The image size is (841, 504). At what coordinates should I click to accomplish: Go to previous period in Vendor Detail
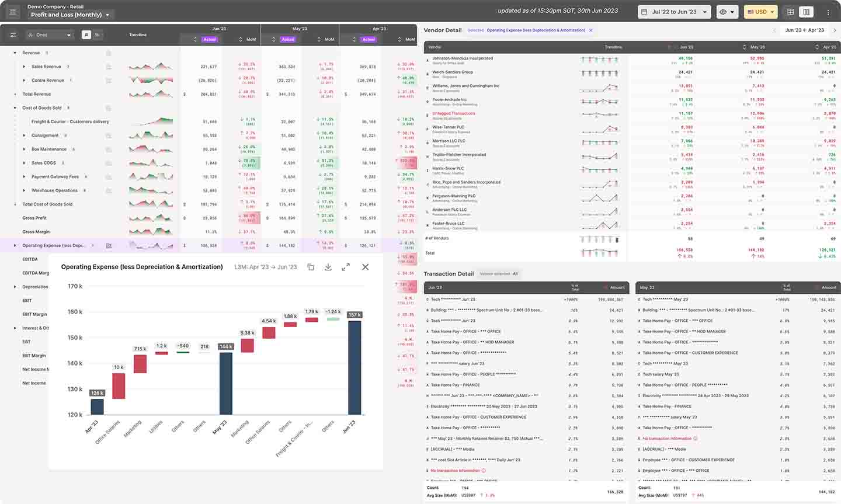[774, 30]
